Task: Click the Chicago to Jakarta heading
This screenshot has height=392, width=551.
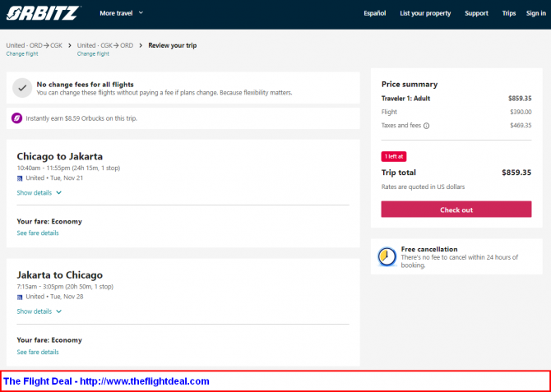Action: point(60,156)
